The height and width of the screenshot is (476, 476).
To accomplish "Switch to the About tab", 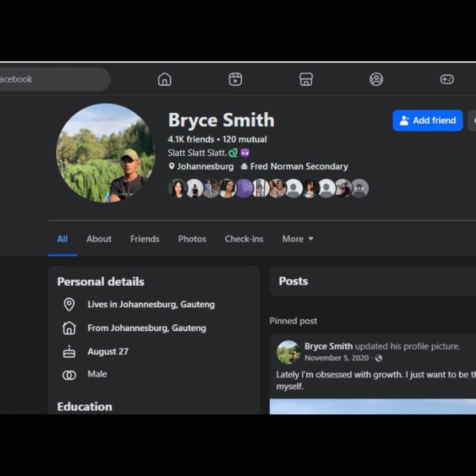I will coord(99,239).
